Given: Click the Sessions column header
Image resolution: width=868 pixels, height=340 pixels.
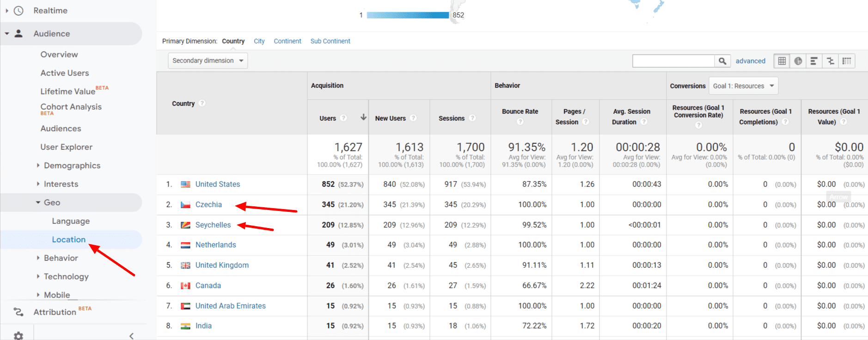Looking at the screenshot, I should (452, 118).
